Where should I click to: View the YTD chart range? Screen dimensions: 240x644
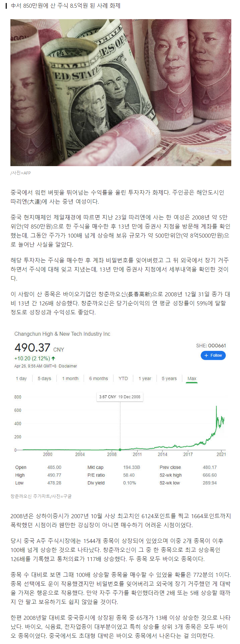tap(123, 378)
